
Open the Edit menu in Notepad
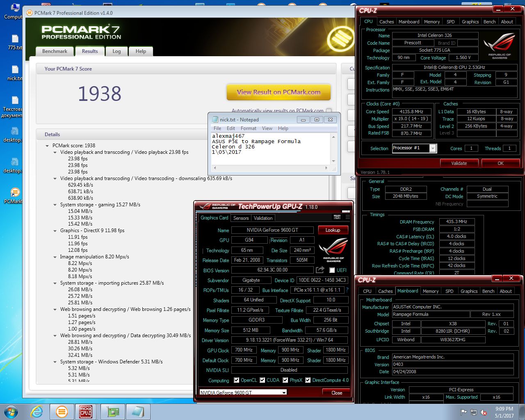click(231, 128)
